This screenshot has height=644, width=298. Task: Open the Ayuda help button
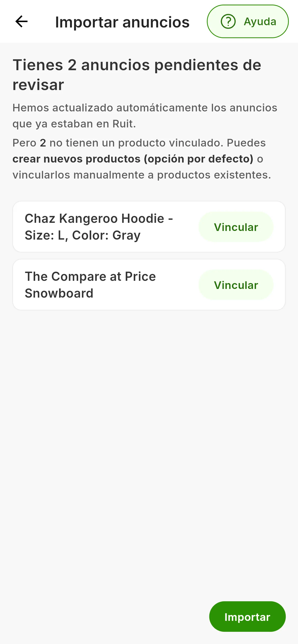(x=248, y=21)
